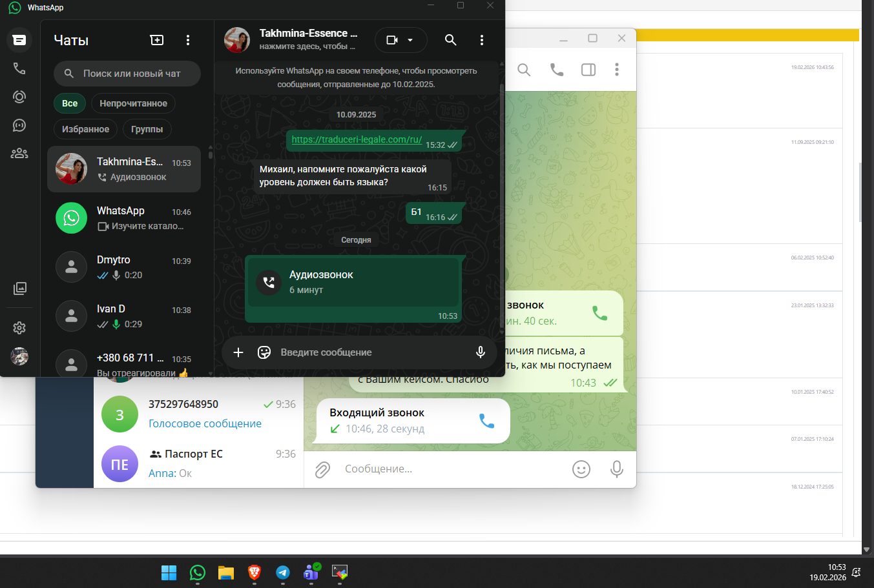Select the Группы filter chip

pyautogui.click(x=147, y=129)
